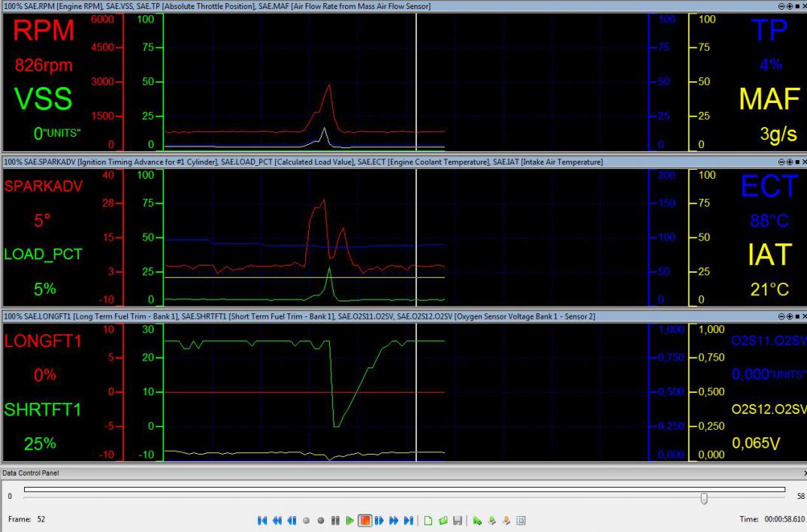Maximize the LONGFT1 fuel trim chart panel

pos(796,317)
